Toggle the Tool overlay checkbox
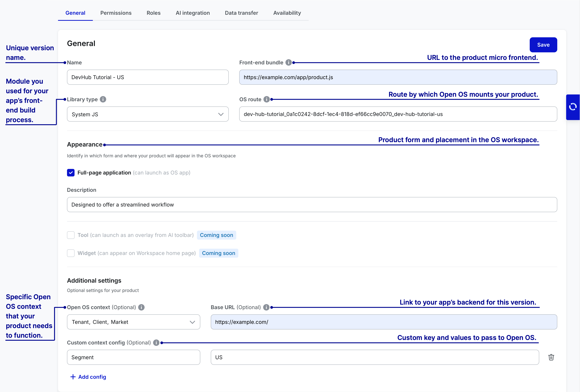Image resolution: width=580 pixels, height=392 pixels. [x=71, y=235]
